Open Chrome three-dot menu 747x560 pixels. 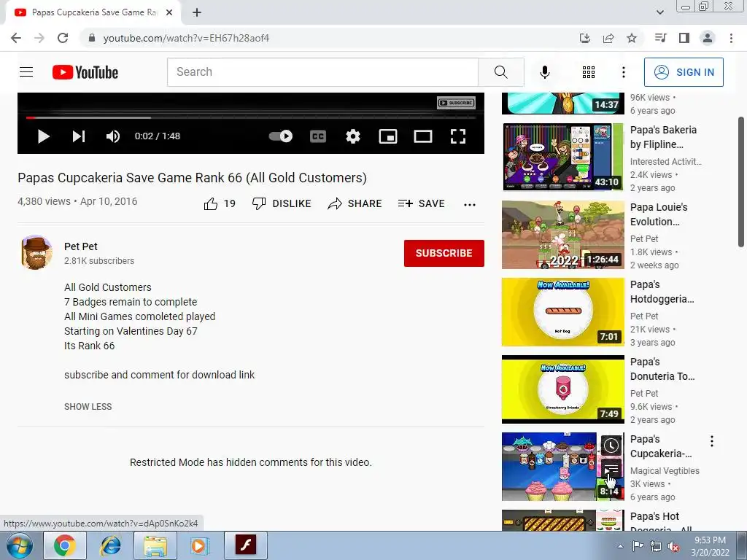tap(731, 38)
